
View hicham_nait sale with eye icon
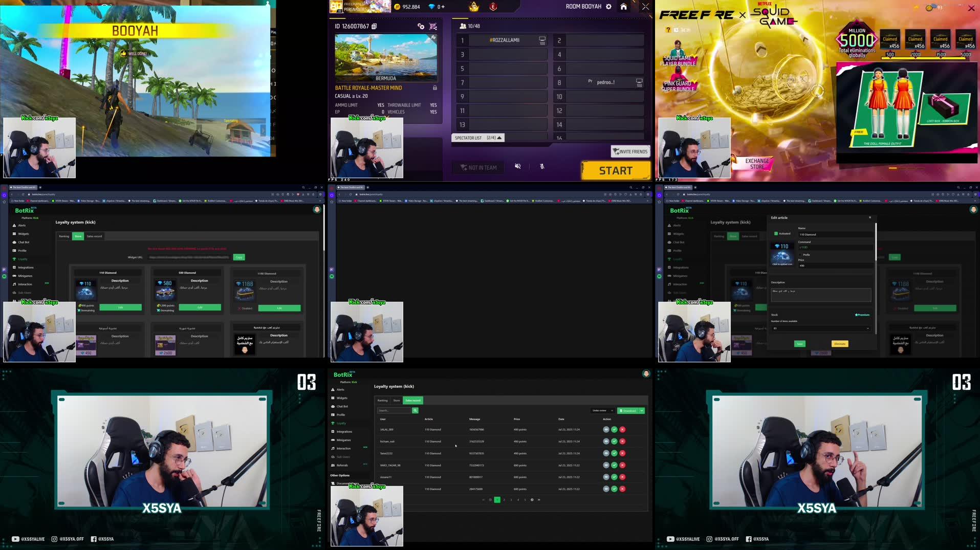[606, 441]
